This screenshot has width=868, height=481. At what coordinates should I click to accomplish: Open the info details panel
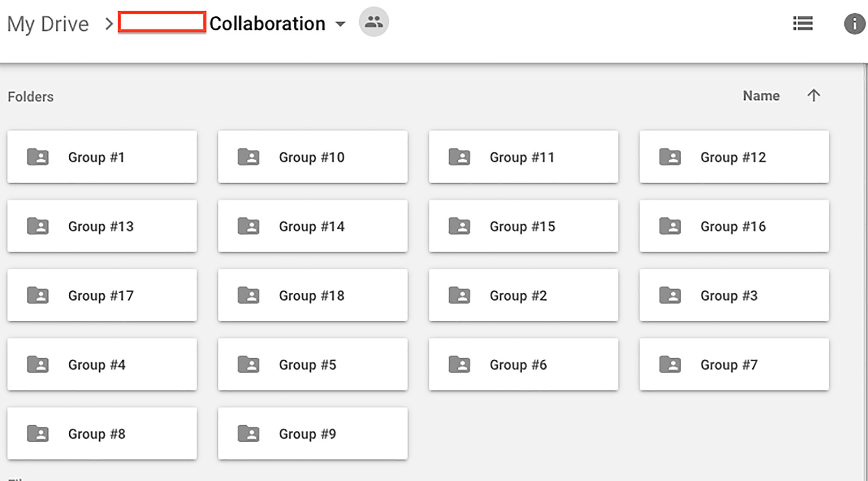tap(854, 23)
